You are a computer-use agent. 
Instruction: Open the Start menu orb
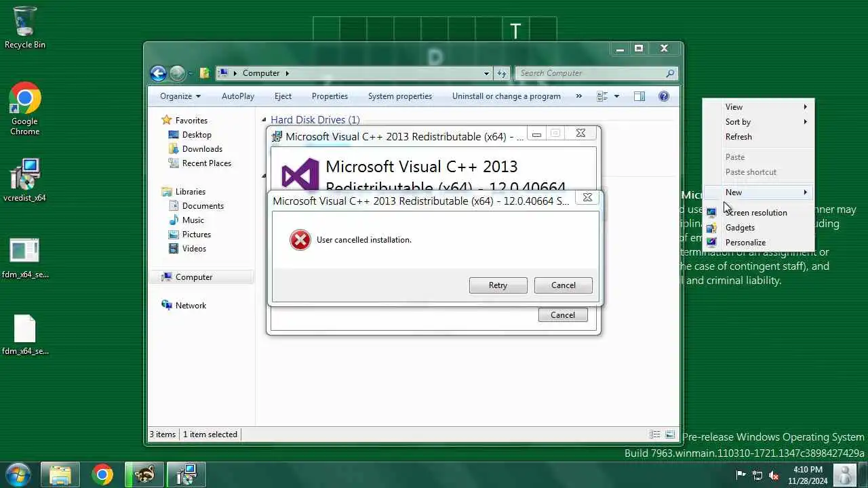[x=18, y=474]
